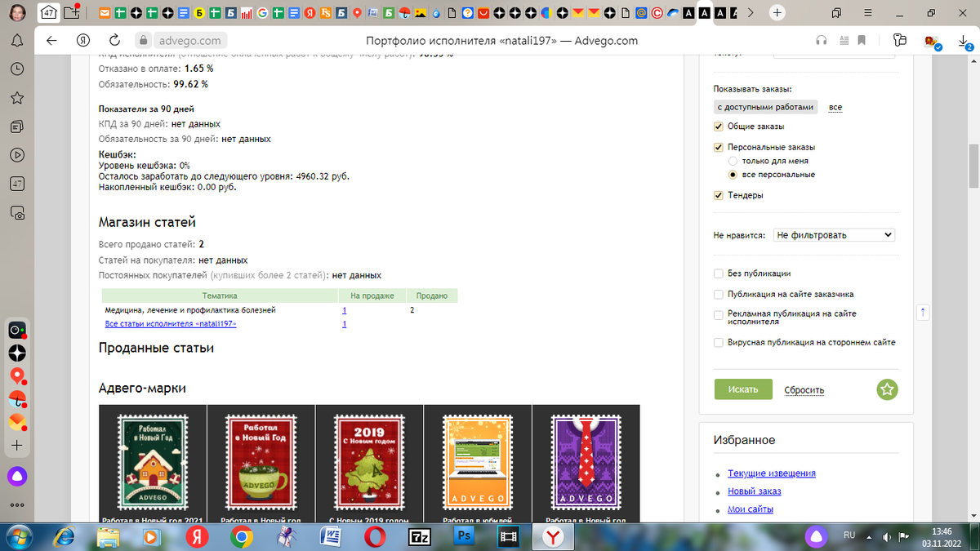
Task: Select the 'все персональные' radio button
Action: [x=733, y=175]
